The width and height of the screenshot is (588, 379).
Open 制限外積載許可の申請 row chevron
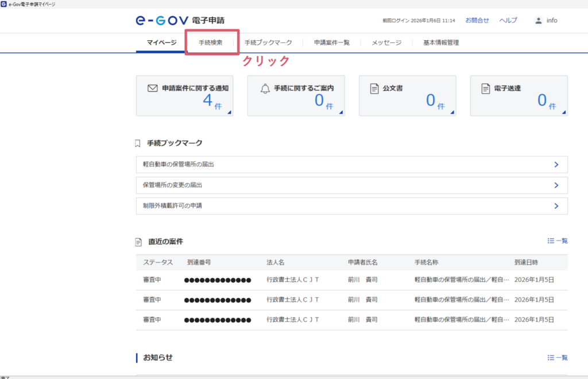point(556,206)
